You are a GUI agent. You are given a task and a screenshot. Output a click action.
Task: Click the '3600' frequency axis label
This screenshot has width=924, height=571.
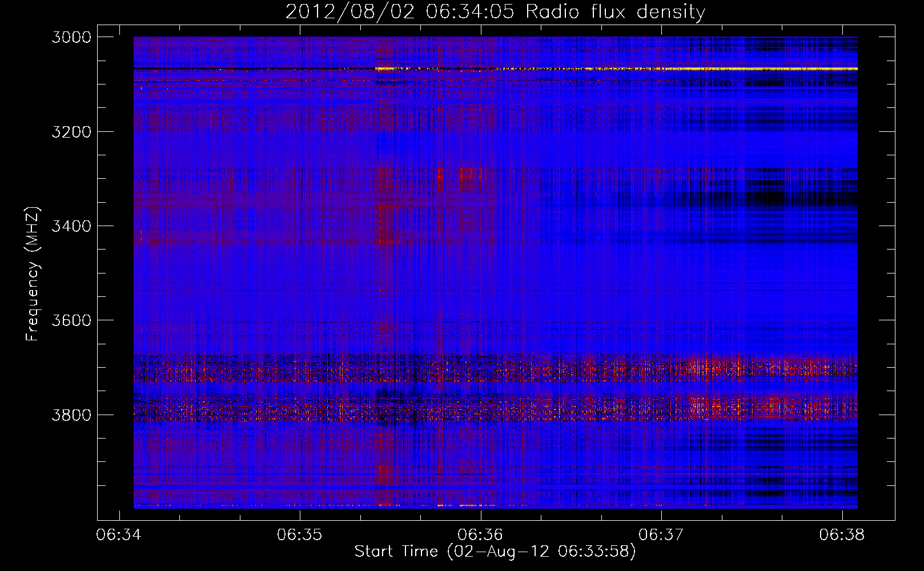71,320
